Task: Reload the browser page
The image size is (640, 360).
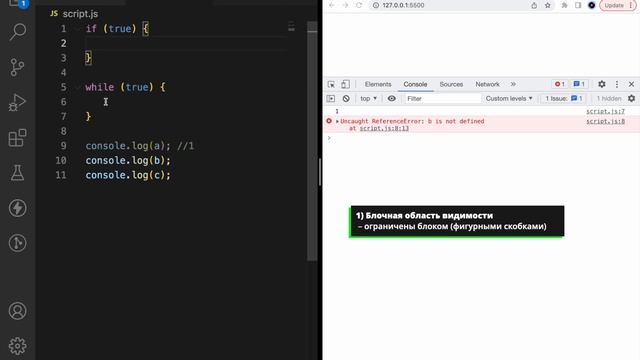Action: coord(359,5)
